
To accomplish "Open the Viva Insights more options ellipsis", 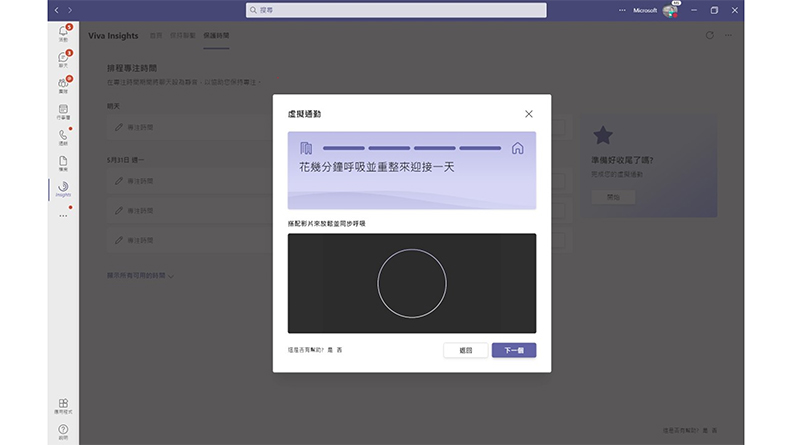I will 728,35.
